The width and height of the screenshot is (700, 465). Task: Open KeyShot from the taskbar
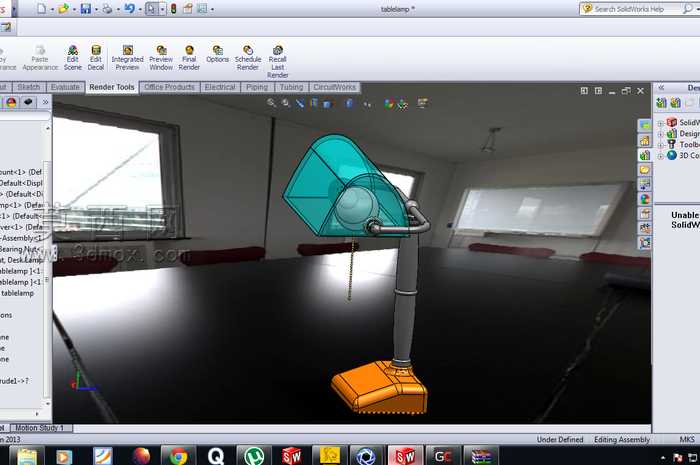(x=367, y=456)
